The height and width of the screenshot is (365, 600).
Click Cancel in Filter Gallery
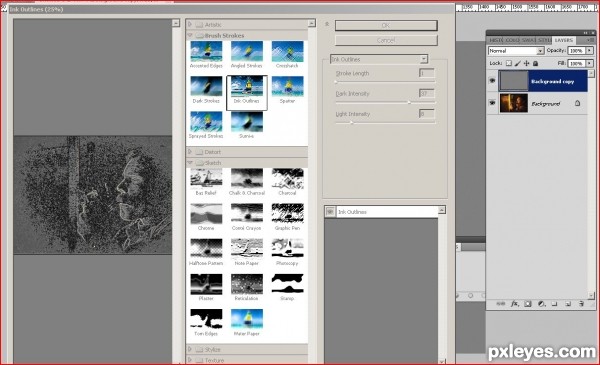coord(386,40)
